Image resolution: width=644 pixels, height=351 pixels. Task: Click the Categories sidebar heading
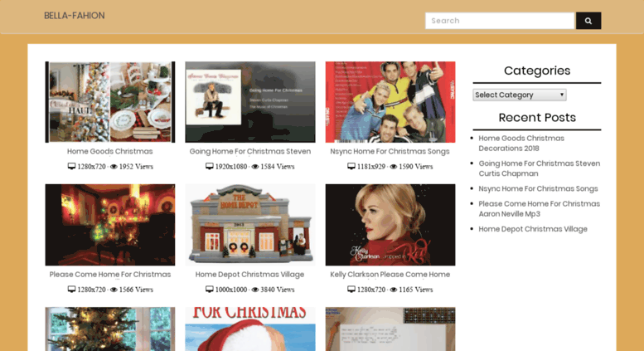click(537, 71)
